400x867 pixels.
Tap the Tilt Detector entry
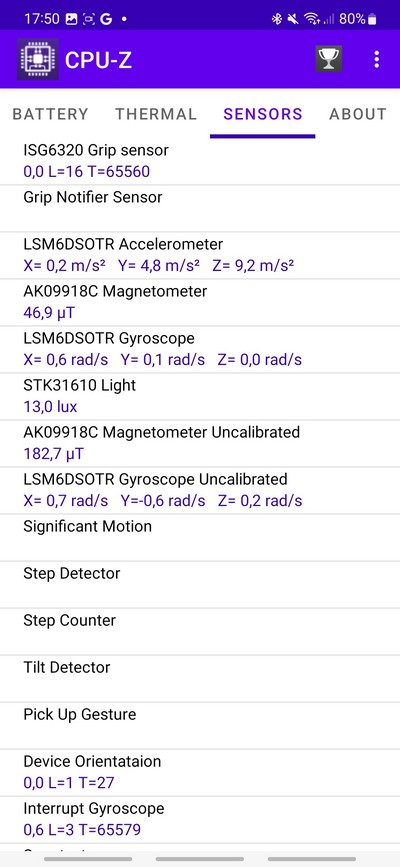click(x=200, y=678)
